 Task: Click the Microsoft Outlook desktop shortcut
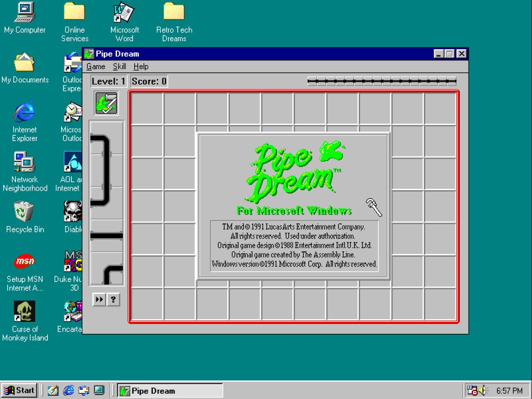click(x=71, y=121)
